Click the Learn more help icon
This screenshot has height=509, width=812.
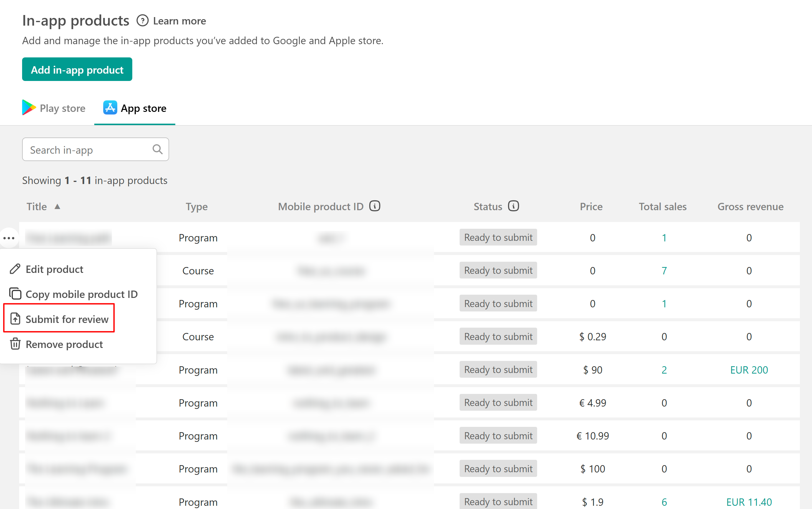coord(143,21)
